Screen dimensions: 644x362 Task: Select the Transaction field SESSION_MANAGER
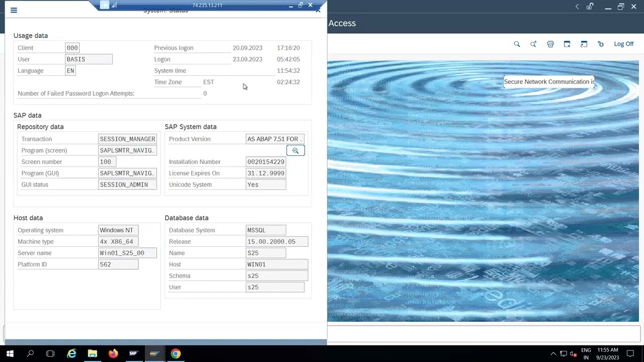[x=127, y=139]
